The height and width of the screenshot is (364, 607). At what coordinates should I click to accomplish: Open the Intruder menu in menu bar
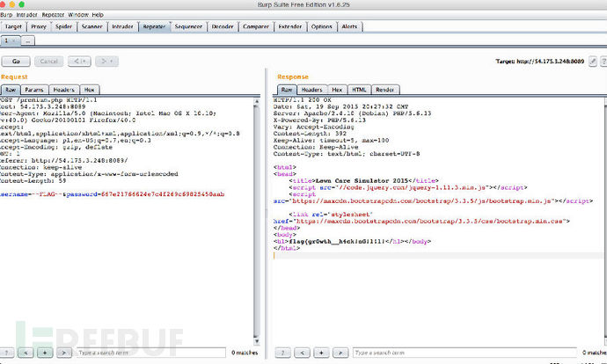click(26, 15)
